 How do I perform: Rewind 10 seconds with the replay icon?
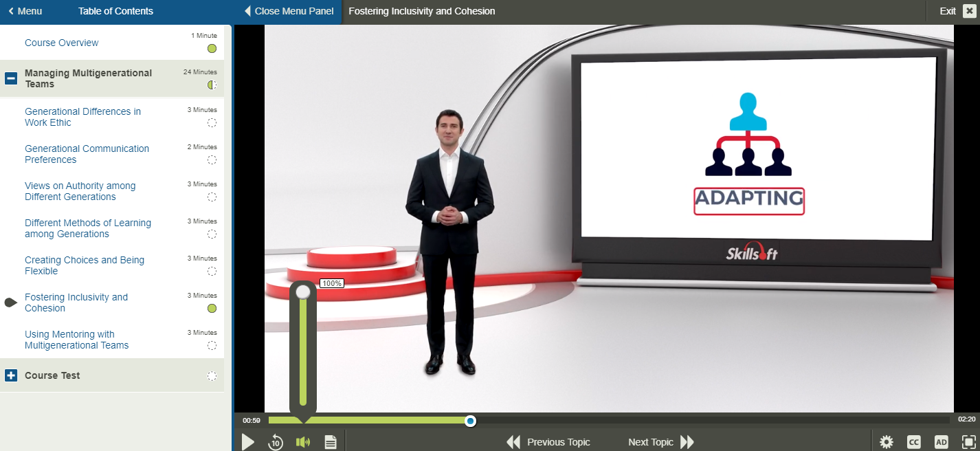click(275, 442)
